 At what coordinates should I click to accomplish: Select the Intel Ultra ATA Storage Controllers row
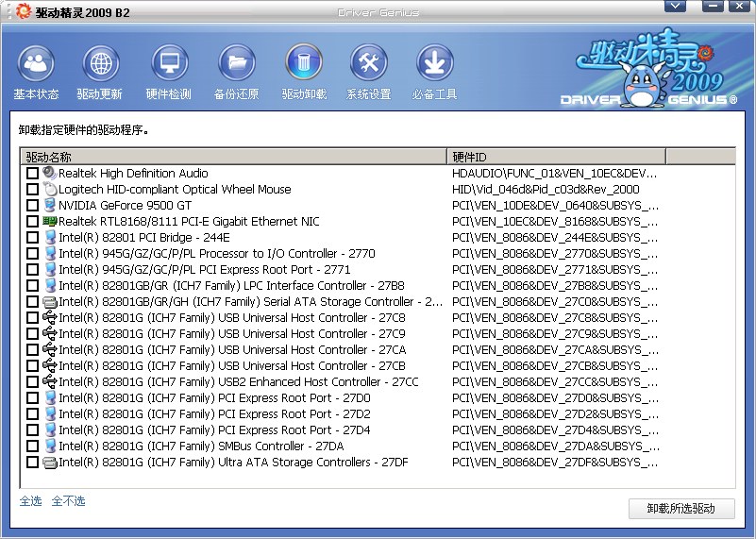point(233,463)
